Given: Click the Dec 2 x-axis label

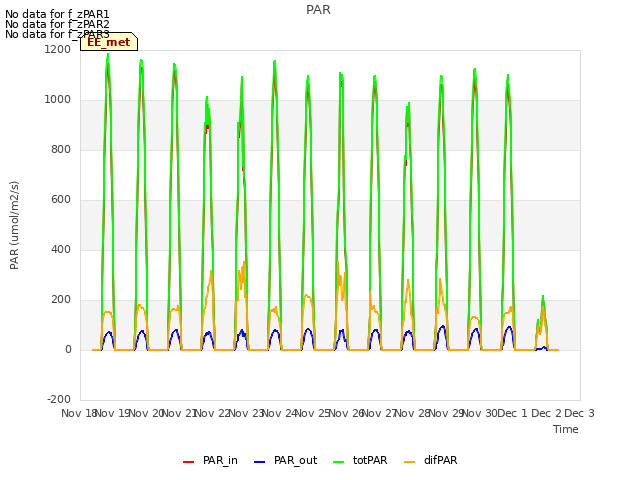Looking at the screenshot, I should pos(547,413).
